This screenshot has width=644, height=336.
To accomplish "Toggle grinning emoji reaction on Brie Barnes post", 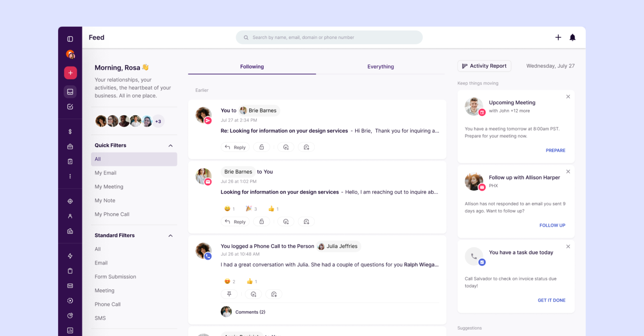I will 230,209.
